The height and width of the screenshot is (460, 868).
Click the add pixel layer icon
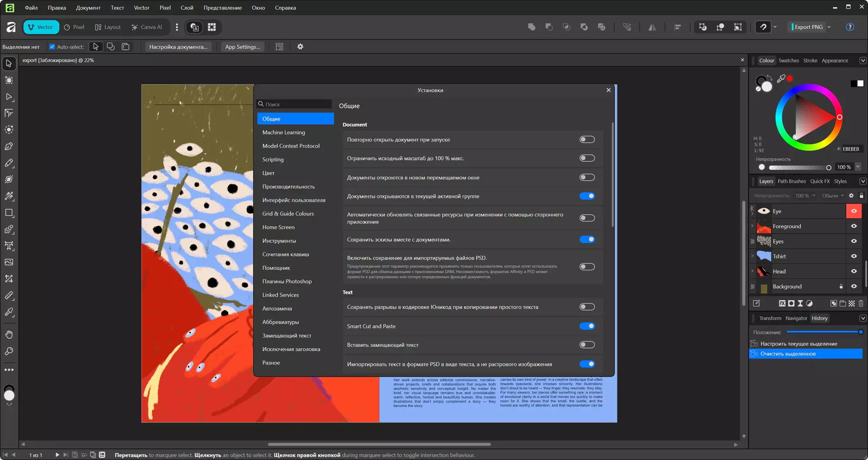pyautogui.click(x=851, y=304)
